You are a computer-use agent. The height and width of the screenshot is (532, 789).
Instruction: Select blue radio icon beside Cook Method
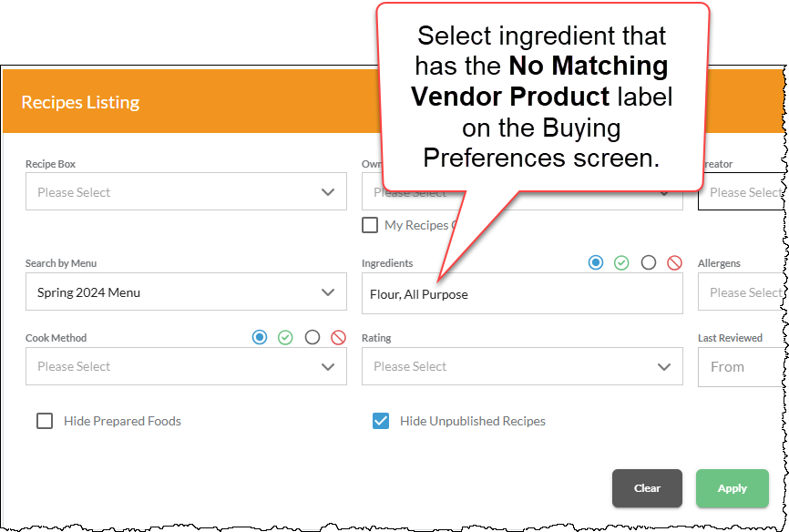tap(260, 337)
